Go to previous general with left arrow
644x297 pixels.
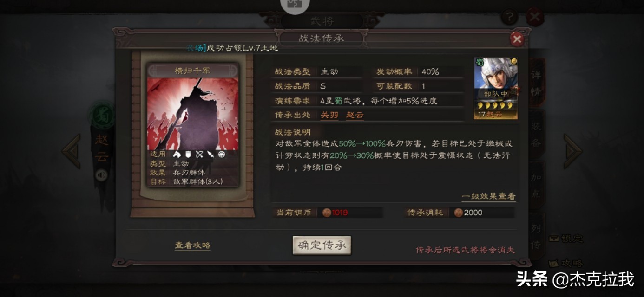pos(72,151)
